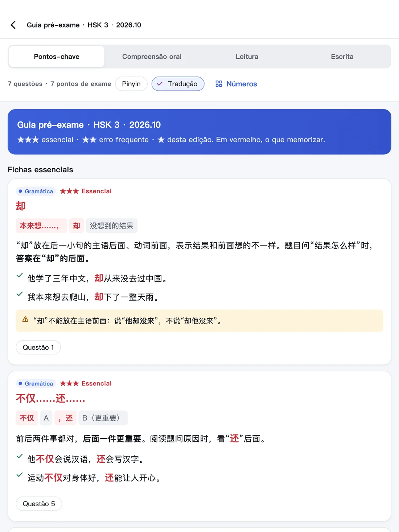This screenshot has height=532, width=399.
Task: Click the 本来想……, pattern chip
Action: coord(41,226)
